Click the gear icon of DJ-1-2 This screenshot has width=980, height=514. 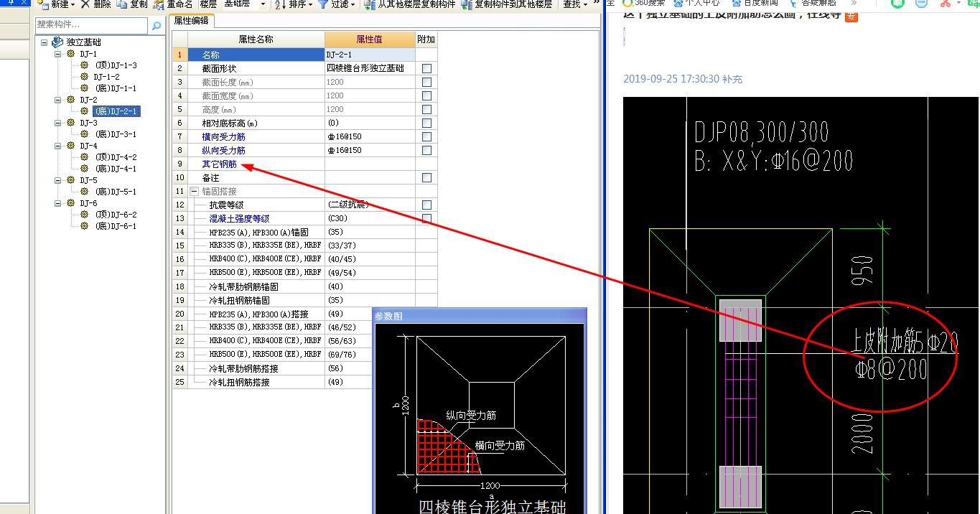tap(85, 77)
